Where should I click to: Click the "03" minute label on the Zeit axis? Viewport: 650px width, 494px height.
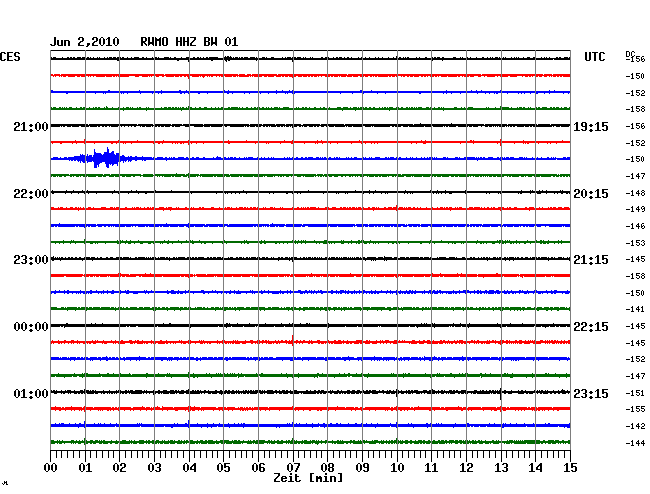(154, 467)
